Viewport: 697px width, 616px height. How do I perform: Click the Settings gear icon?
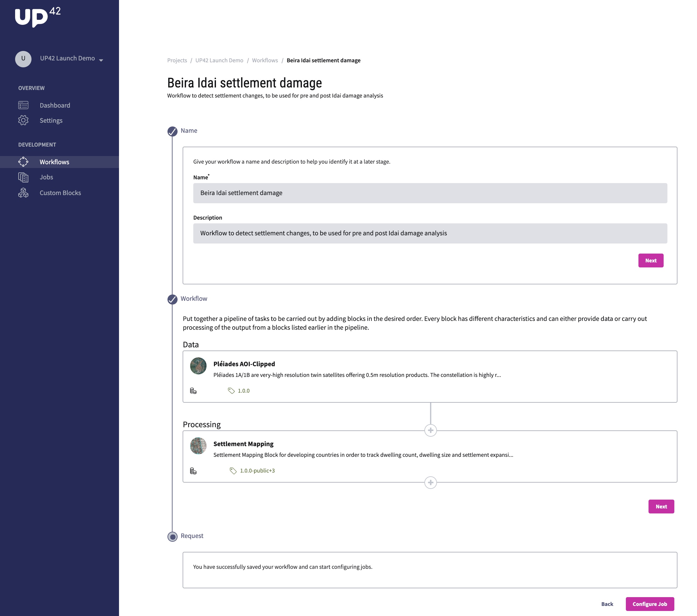click(23, 120)
